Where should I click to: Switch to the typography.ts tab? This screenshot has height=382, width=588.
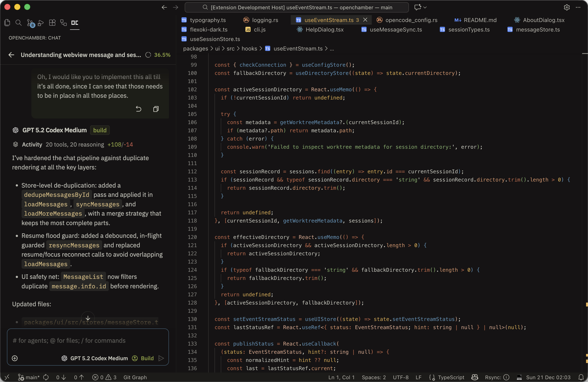[204, 20]
